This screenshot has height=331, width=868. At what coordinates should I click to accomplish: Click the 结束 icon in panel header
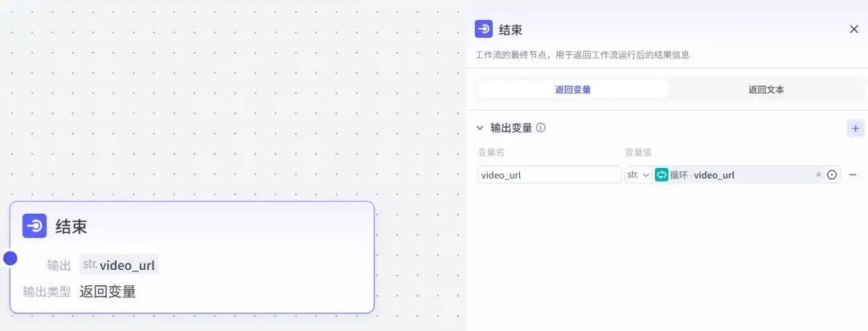pos(484,30)
